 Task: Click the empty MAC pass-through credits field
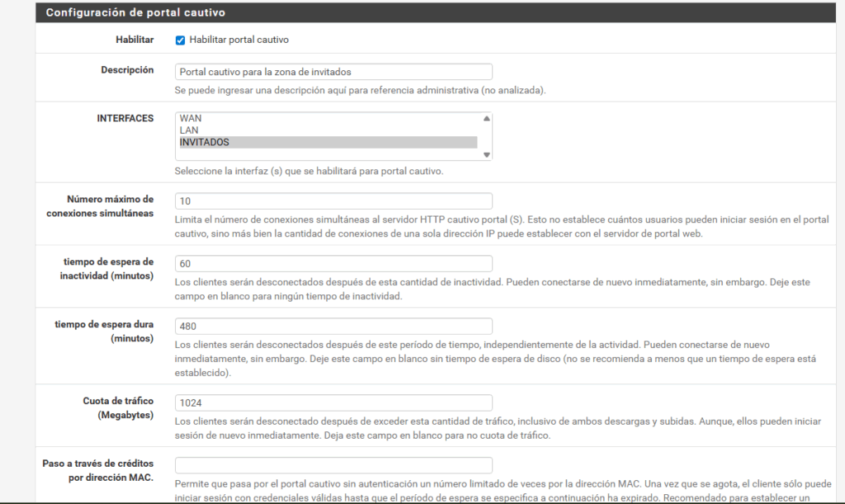tap(333, 465)
